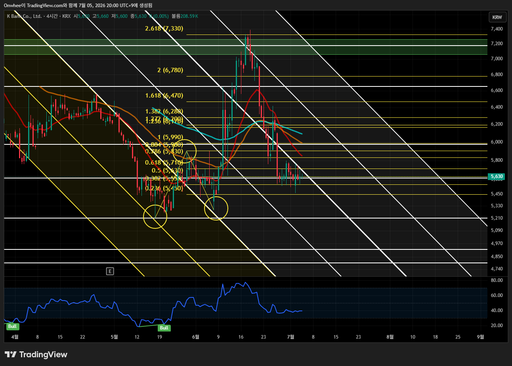This screenshot has width=512, height=366.
Task: Click the 20.00 RSI scale label
Action: pyautogui.click(x=497, y=325)
